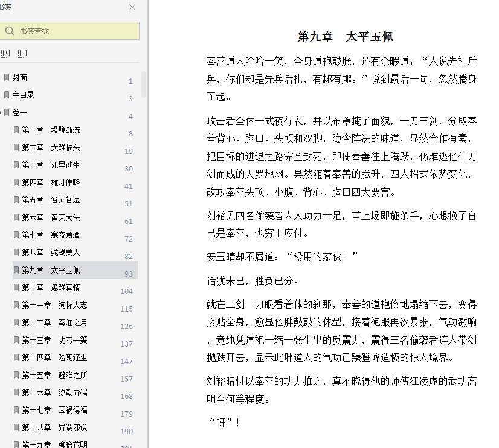
Task: Click bookmark icon beside 第六章
Action: click(x=16, y=217)
